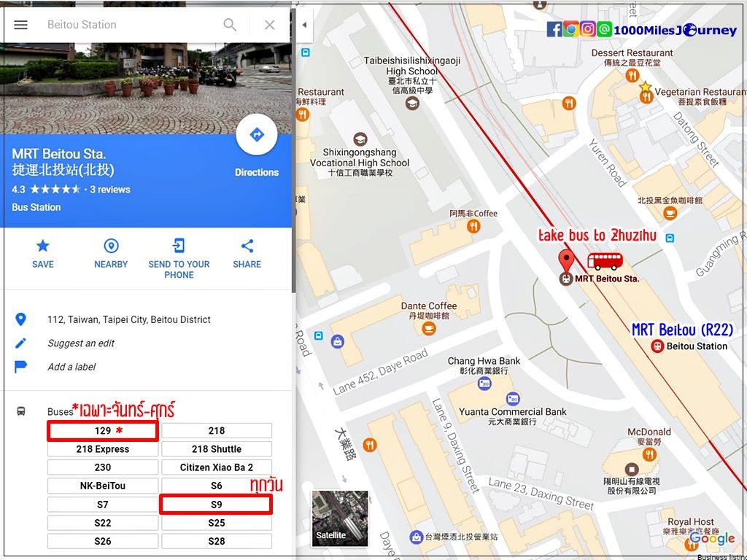This screenshot has height=560, width=747.
Task: Click the Suggest an edit link
Action: point(81,343)
